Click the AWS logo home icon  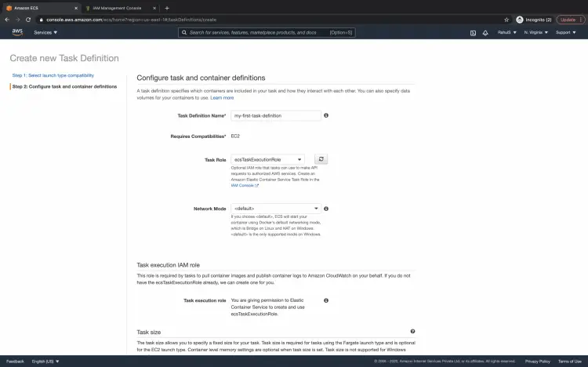click(x=17, y=32)
